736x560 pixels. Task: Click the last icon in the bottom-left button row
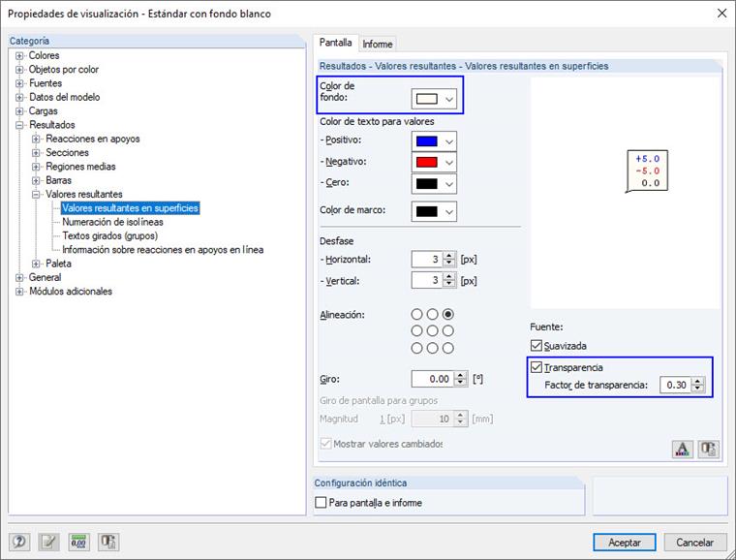[108, 542]
